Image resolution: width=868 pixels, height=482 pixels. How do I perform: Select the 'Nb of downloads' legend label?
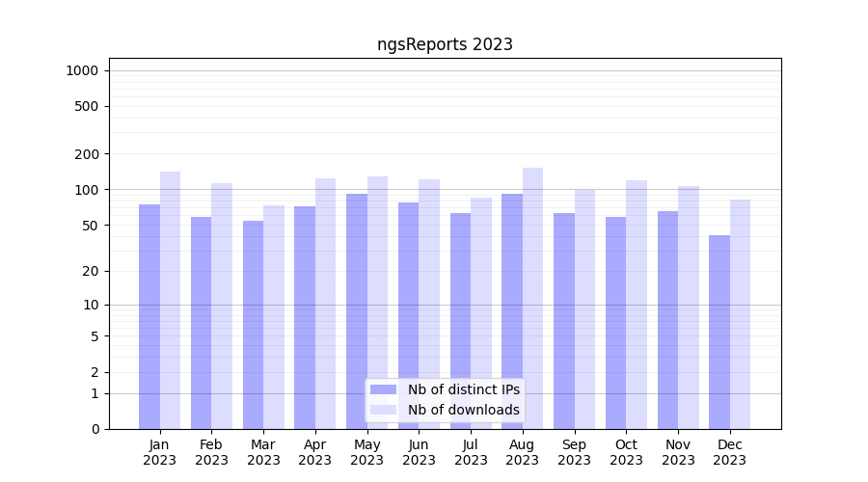tap(463, 410)
